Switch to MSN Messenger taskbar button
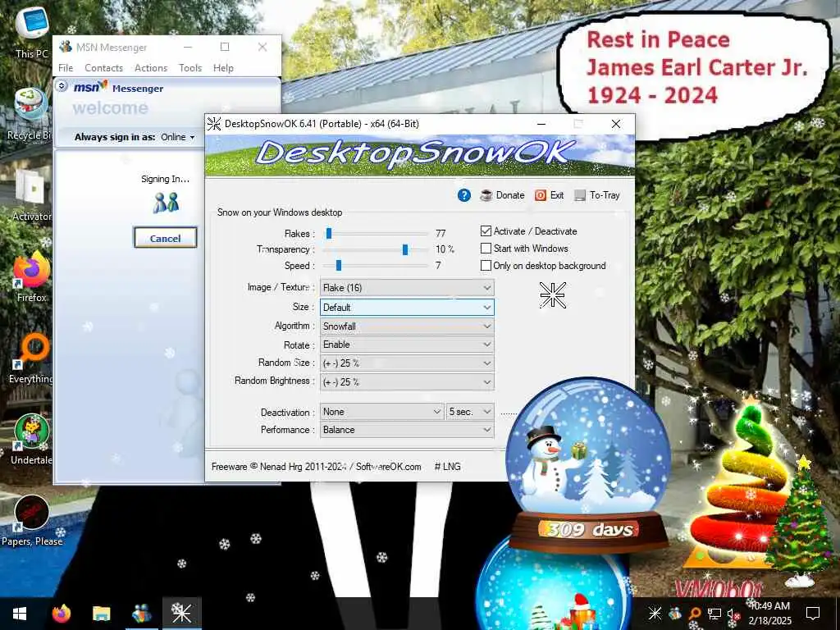 tap(141, 614)
